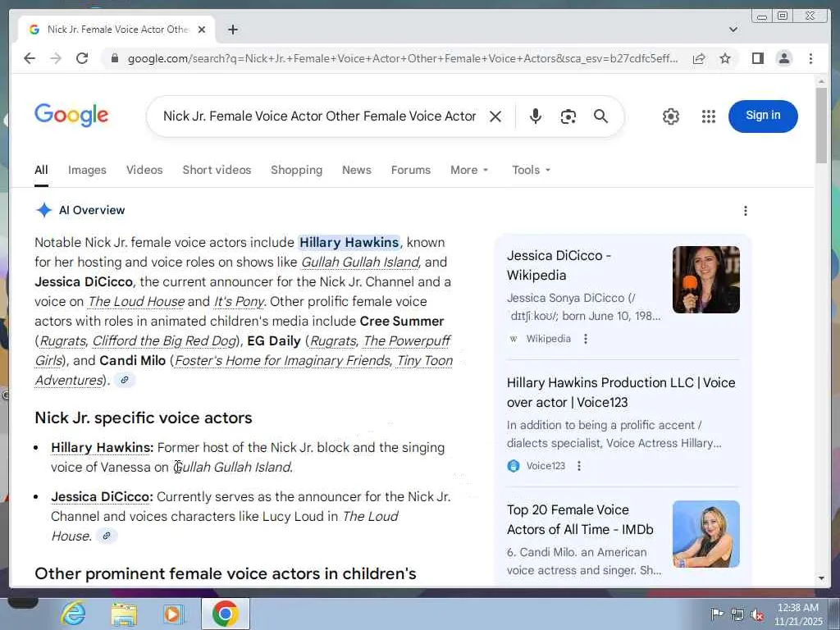This screenshot has height=630, width=840.
Task: Open the browser side panel
Action: click(x=757, y=58)
